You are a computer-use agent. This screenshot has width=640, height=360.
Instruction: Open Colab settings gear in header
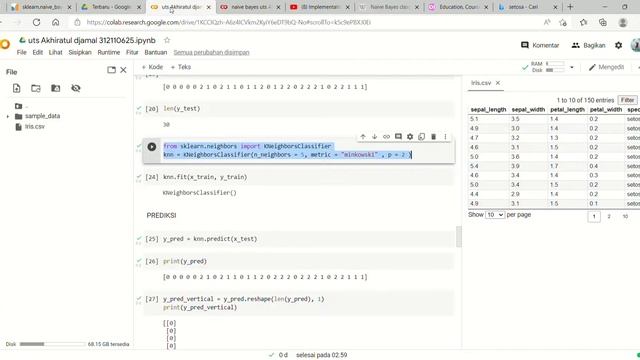pos(618,45)
